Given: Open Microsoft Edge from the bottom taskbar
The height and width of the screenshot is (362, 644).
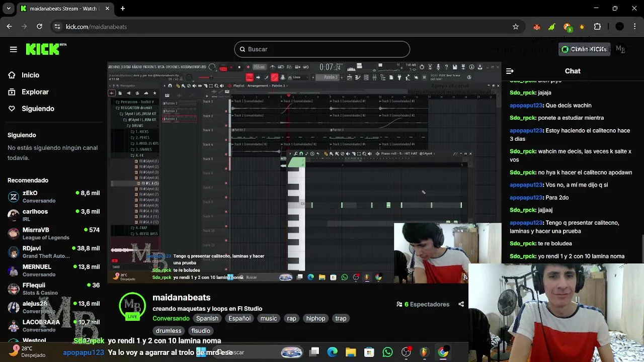Looking at the screenshot, I should coord(333,352).
